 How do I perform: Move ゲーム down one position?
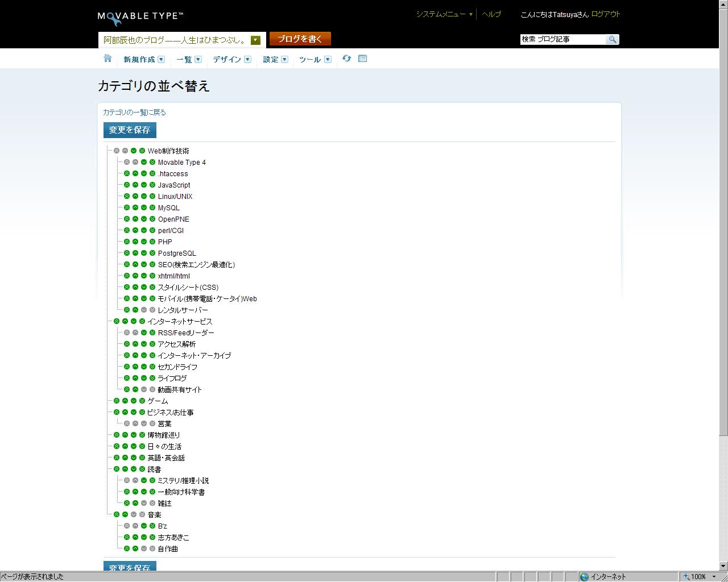134,401
